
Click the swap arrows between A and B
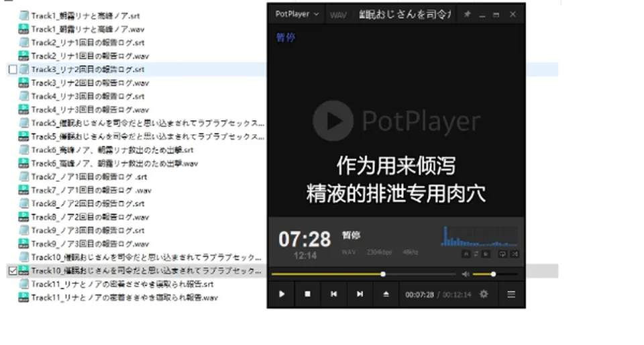[x=476, y=254]
